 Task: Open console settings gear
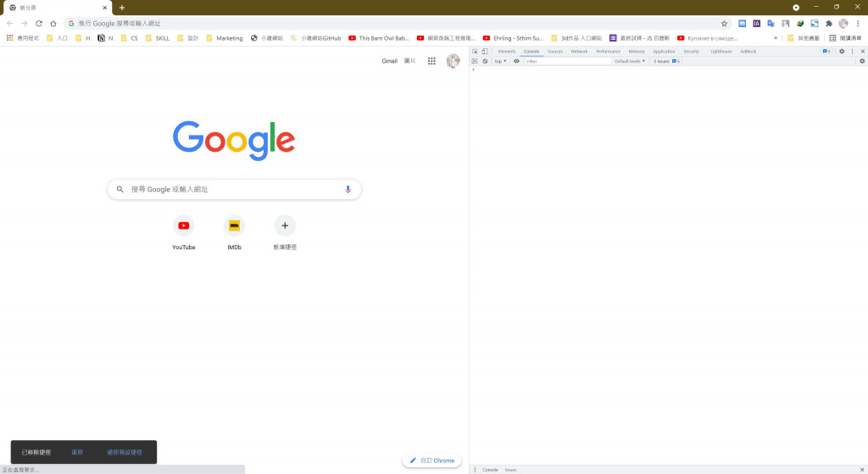(862, 61)
